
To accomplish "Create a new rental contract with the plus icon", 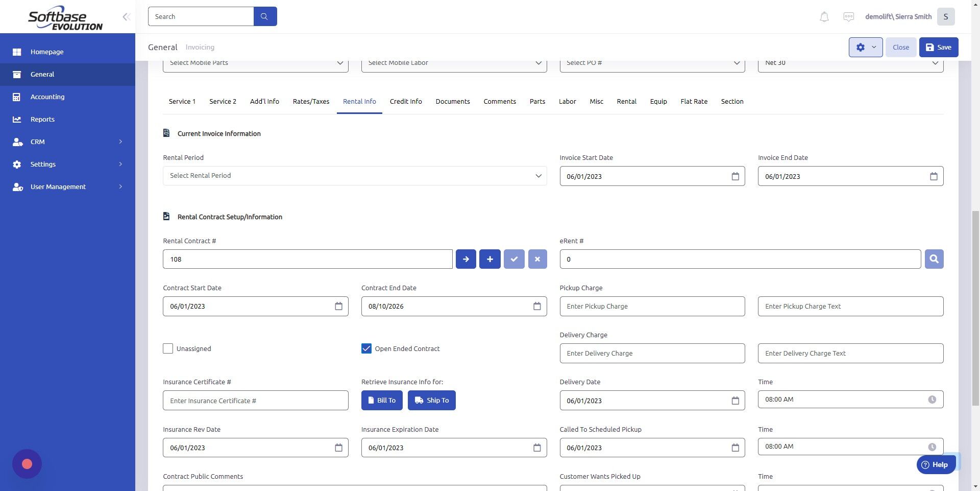I will (x=489, y=259).
